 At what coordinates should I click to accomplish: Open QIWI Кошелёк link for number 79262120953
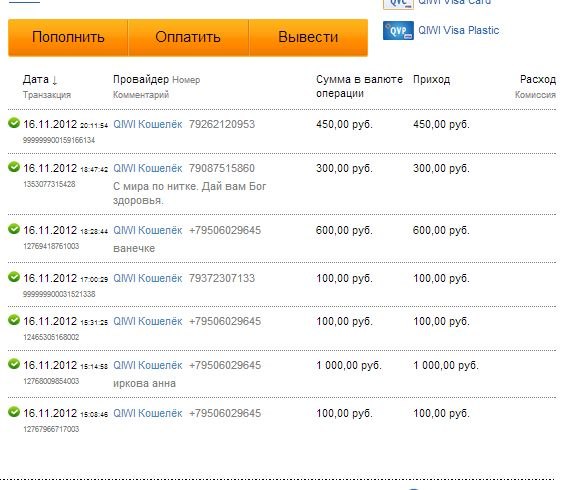pos(147,124)
